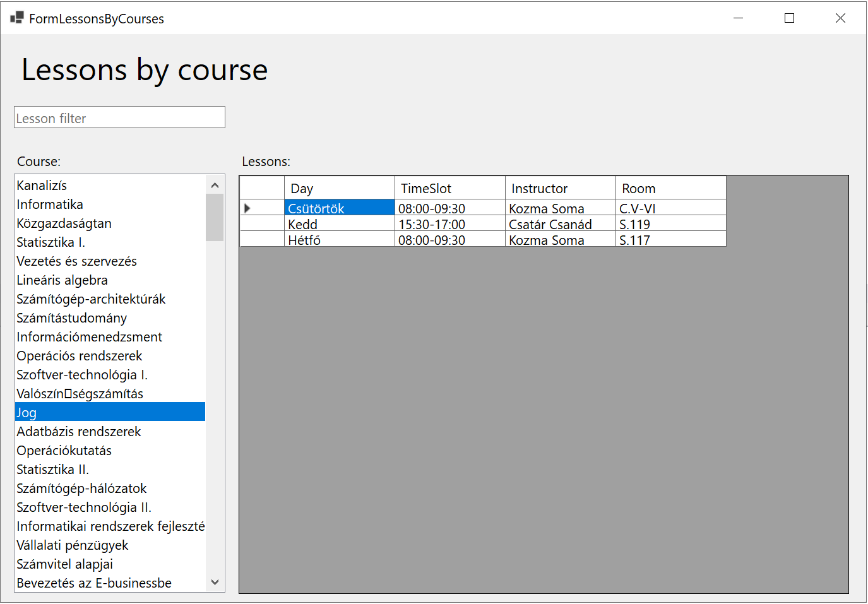Select the highlighted Jog course
Image resolution: width=868 pixels, height=604 pixels.
110,412
